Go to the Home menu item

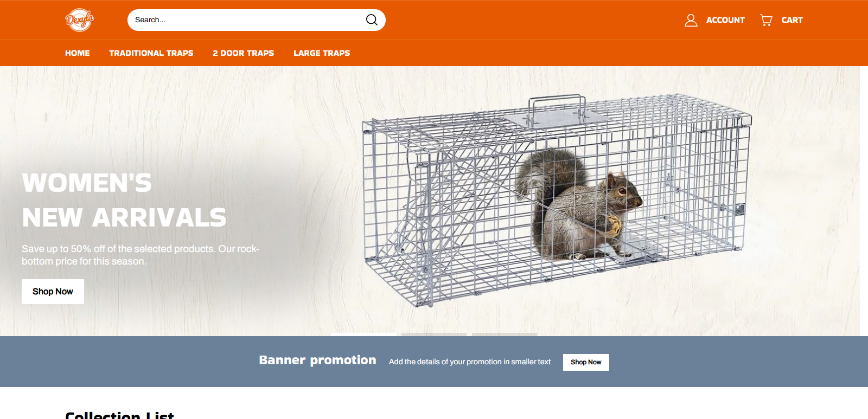[78, 53]
